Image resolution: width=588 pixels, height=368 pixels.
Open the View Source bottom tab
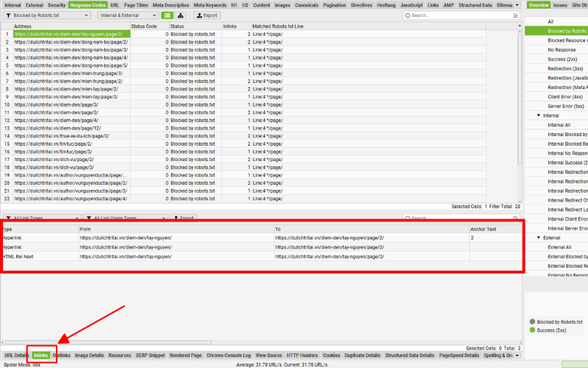coord(268,355)
